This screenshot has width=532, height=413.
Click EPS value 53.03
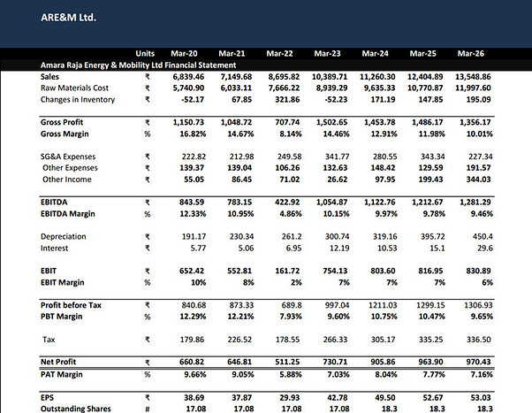[481, 398]
